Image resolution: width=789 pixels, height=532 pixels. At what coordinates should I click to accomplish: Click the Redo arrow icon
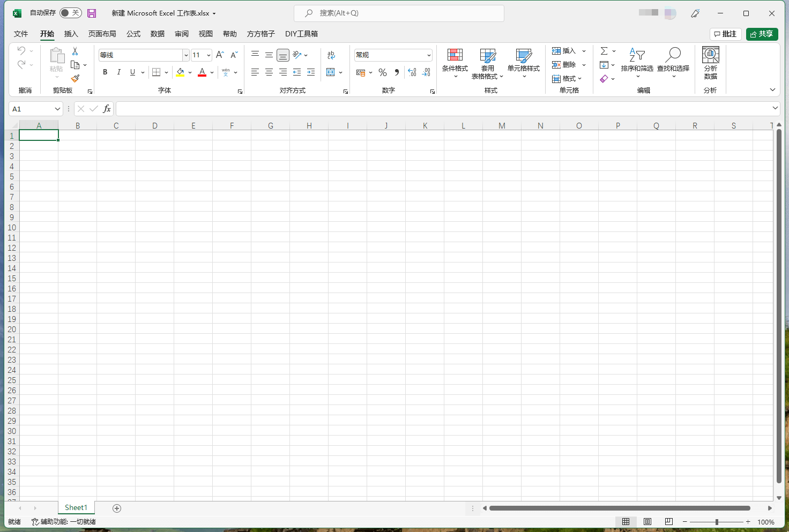21,64
